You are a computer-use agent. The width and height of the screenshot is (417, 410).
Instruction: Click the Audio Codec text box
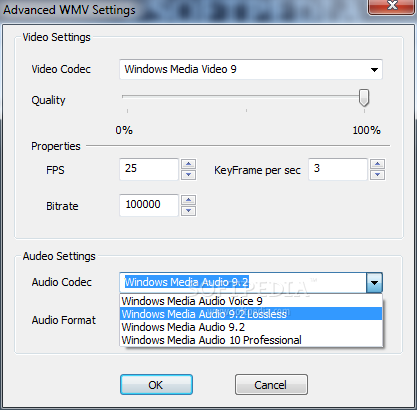pos(243,283)
